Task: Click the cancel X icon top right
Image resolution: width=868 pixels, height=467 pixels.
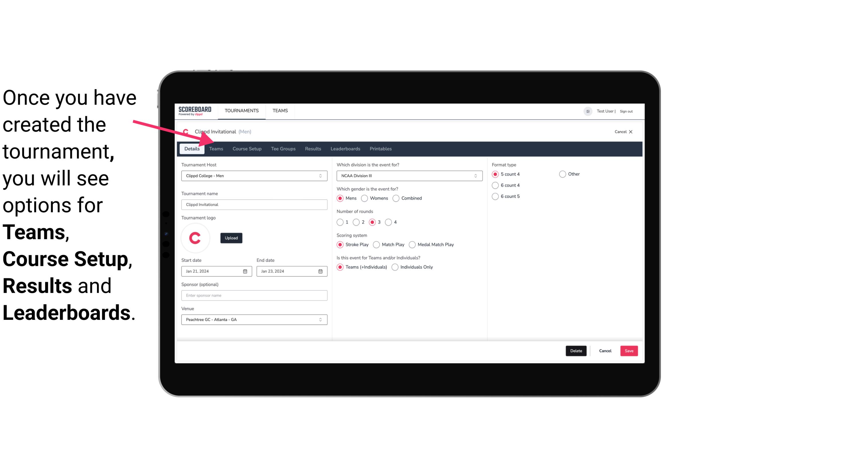Action: 630,132
